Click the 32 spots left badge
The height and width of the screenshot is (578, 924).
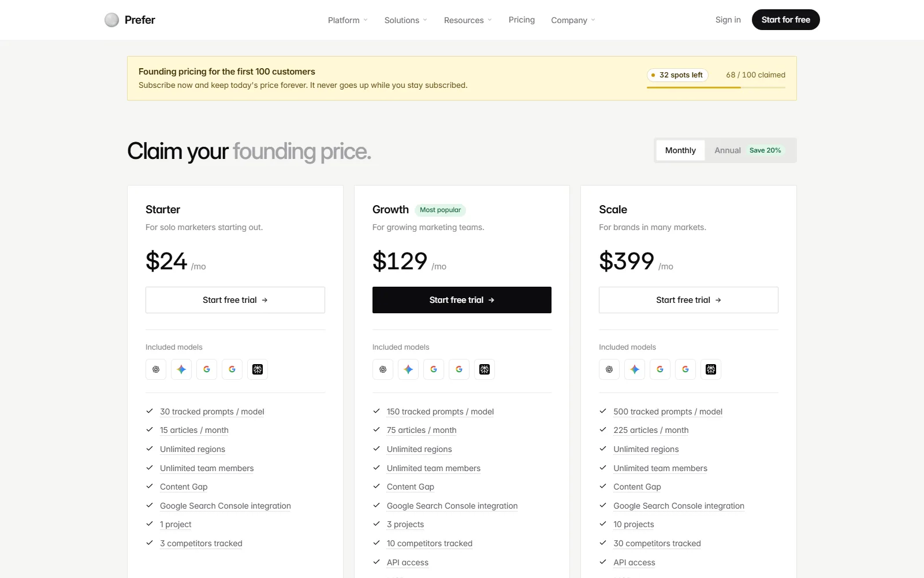tap(677, 75)
